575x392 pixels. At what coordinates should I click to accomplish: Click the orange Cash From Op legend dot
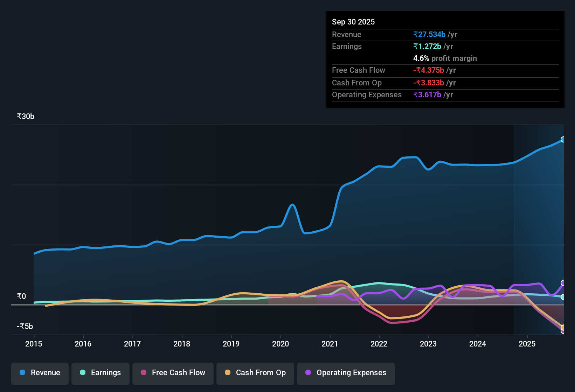click(x=228, y=373)
